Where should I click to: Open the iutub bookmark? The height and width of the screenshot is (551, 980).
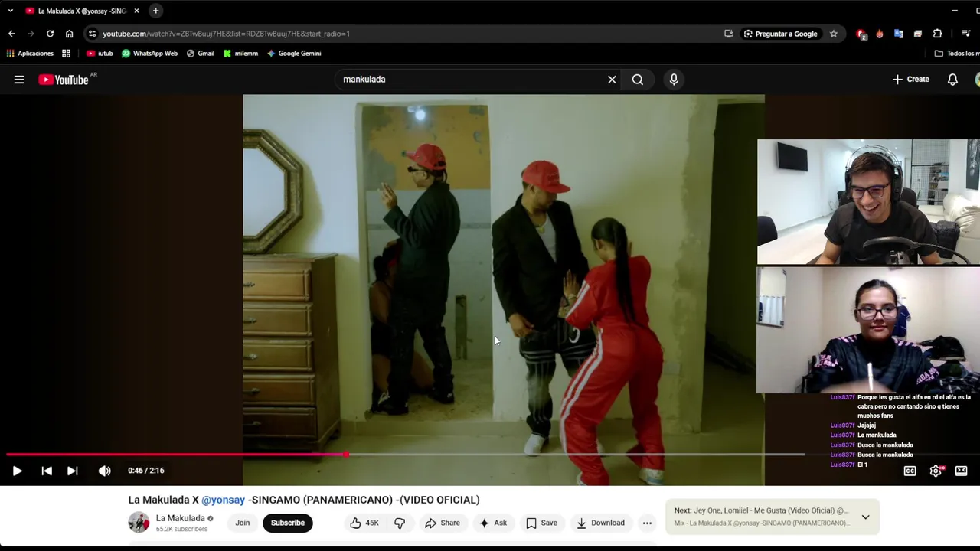100,54
